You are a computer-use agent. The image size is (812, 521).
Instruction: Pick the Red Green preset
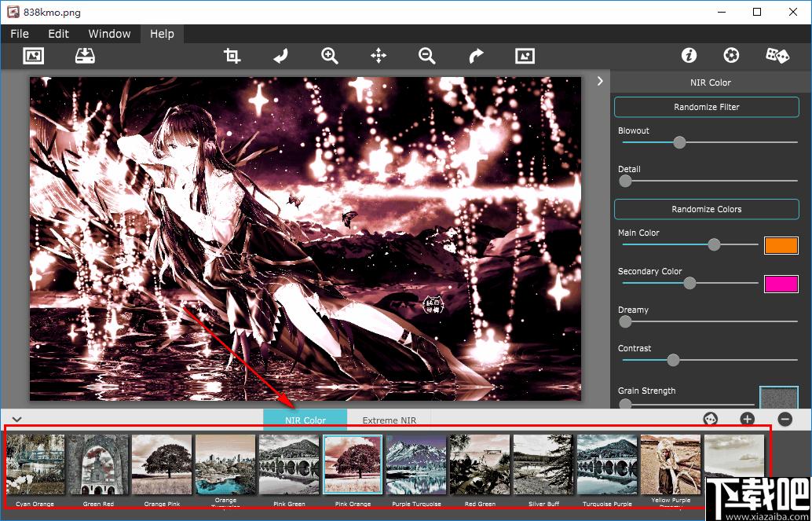(480, 464)
